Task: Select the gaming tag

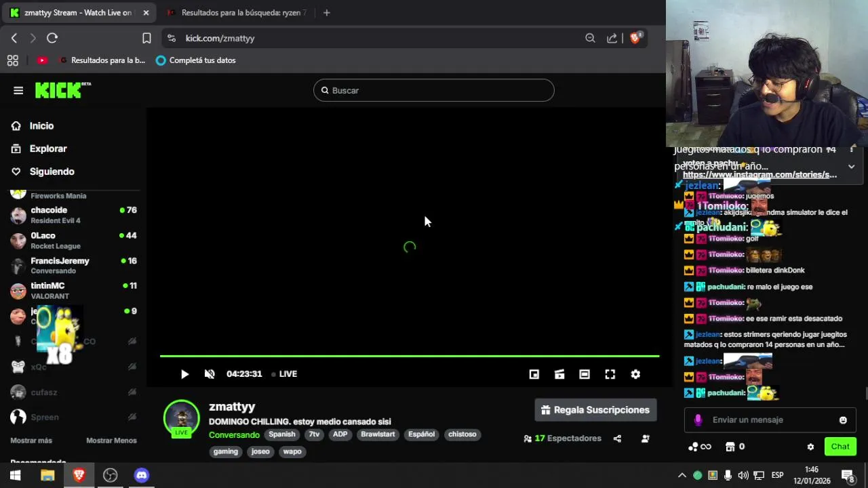Action: pyautogui.click(x=226, y=451)
